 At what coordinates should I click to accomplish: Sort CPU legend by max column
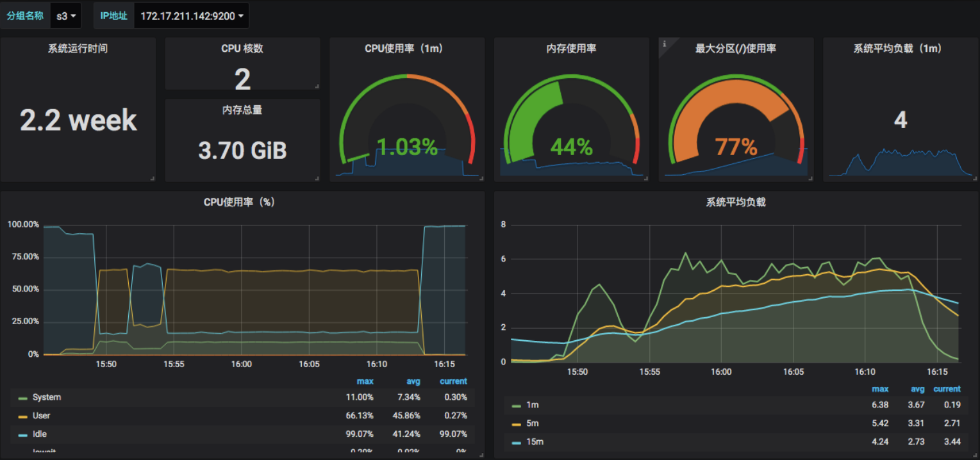tap(365, 381)
